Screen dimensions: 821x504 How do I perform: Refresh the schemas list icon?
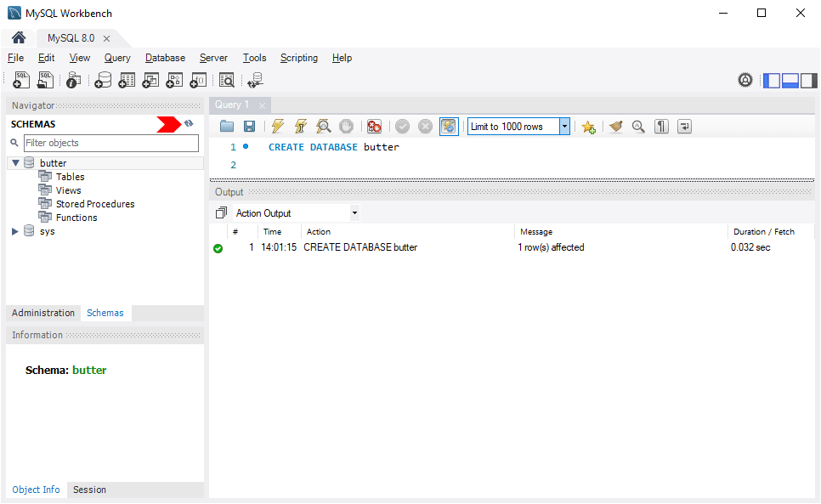(189, 123)
